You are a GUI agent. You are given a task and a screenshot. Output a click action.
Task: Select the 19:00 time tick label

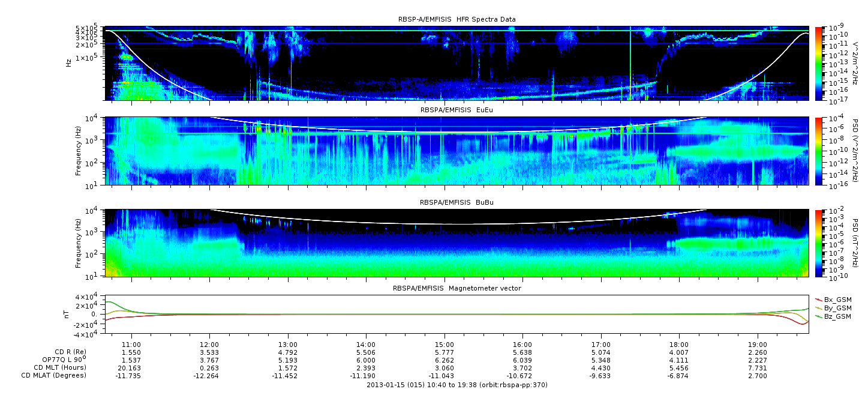[x=758, y=344]
